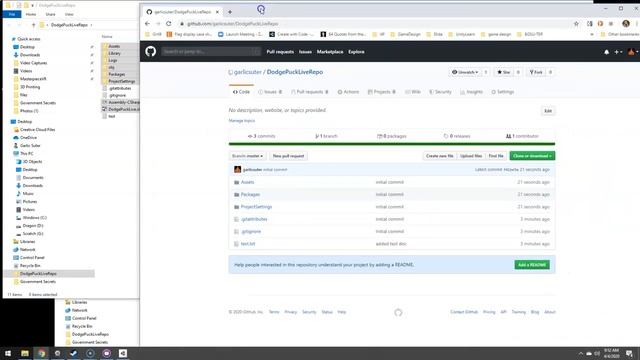Open the Windows Start menu
Image resolution: width=640 pixels, height=360 pixels.
pyautogui.click(x=8, y=353)
